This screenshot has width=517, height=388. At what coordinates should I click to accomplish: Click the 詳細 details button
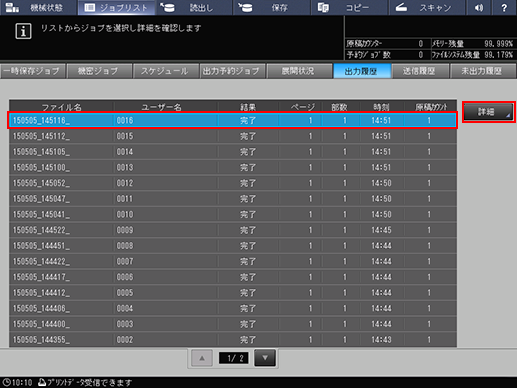pos(488,112)
